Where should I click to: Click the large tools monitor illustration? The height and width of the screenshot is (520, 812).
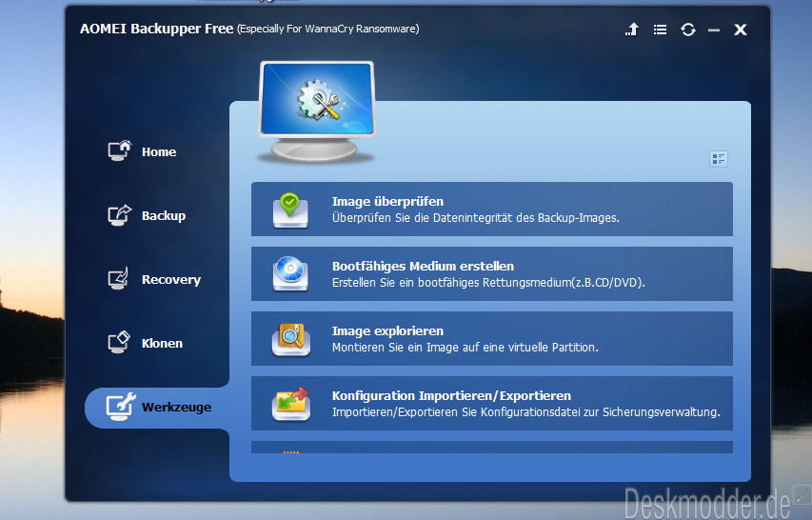tap(316, 111)
